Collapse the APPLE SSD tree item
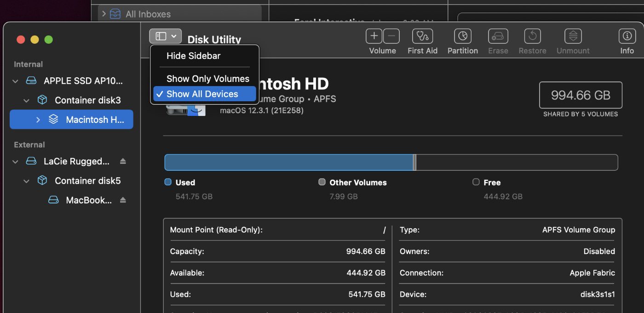 pyautogui.click(x=16, y=81)
